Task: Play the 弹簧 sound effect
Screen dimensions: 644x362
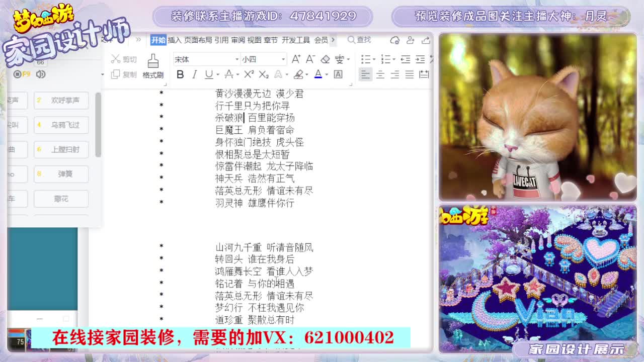Action: point(61,174)
